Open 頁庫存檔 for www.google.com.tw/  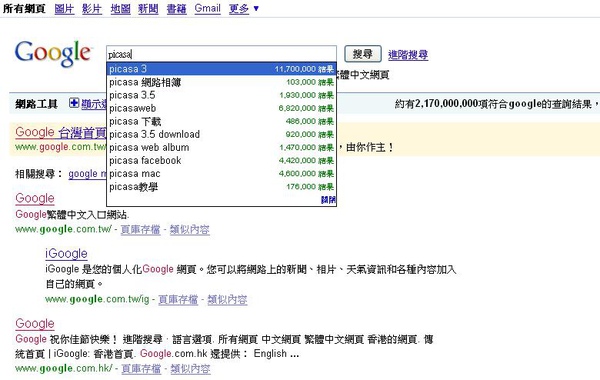pos(140,230)
